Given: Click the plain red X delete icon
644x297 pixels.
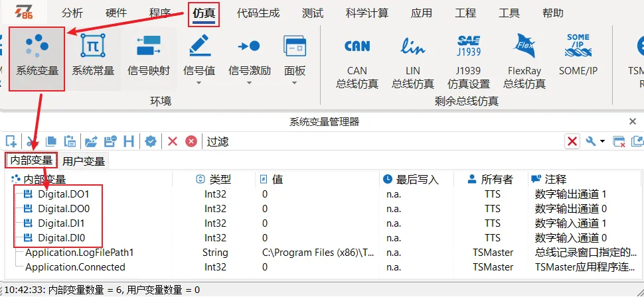Looking at the screenshot, I should pos(173,141).
